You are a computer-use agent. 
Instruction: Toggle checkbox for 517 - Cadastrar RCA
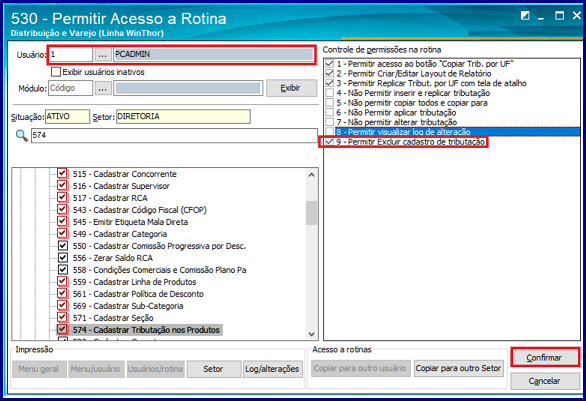click(62, 198)
